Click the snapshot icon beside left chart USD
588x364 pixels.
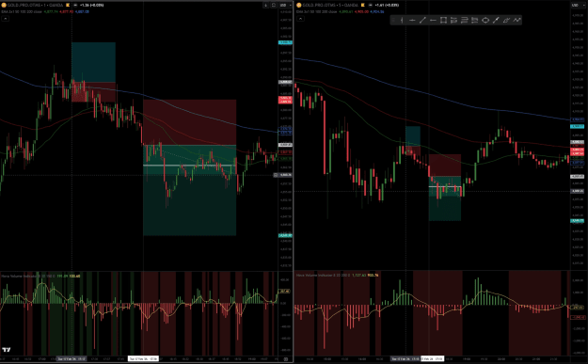click(x=274, y=6)
